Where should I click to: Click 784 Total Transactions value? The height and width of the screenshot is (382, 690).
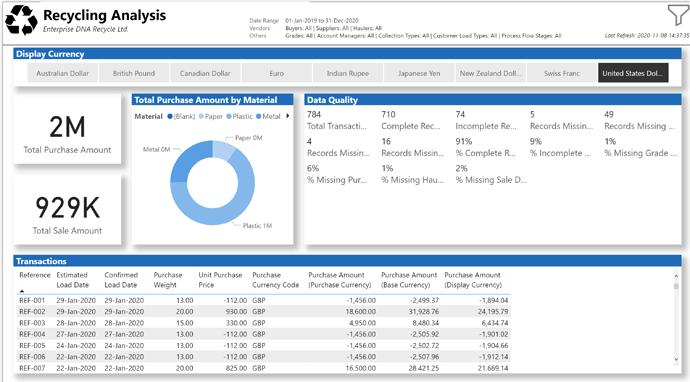tap(314, 114)
